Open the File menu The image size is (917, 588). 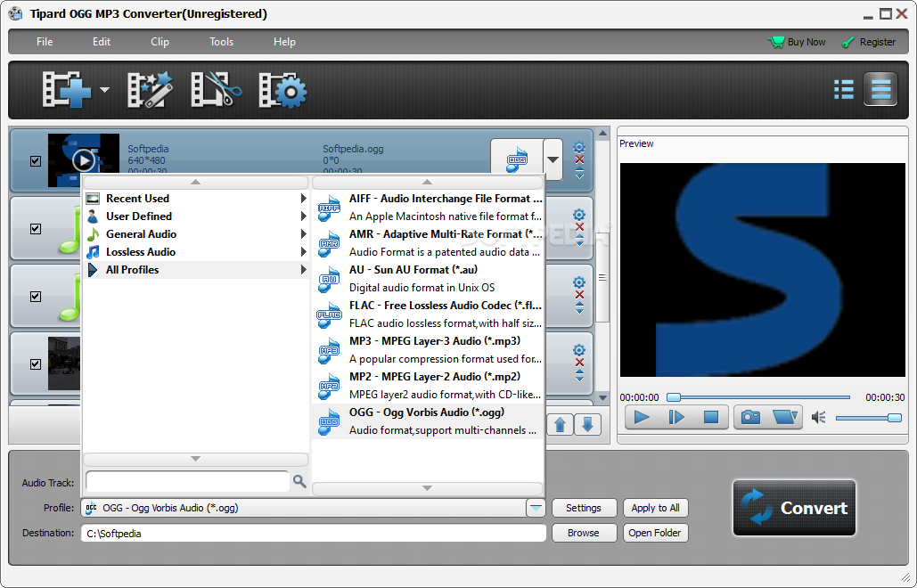coord(45,42)
